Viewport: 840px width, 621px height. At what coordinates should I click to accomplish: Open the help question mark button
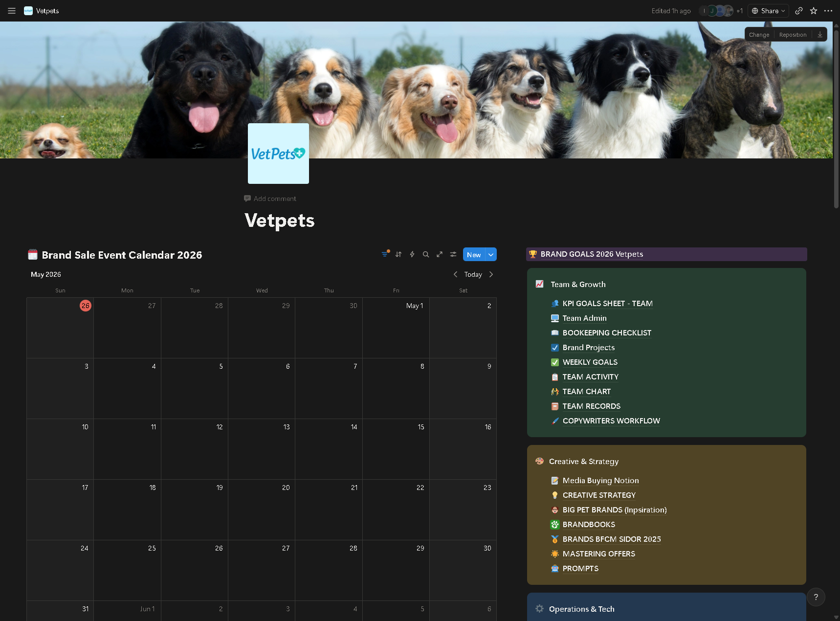(x=816, y=597)
